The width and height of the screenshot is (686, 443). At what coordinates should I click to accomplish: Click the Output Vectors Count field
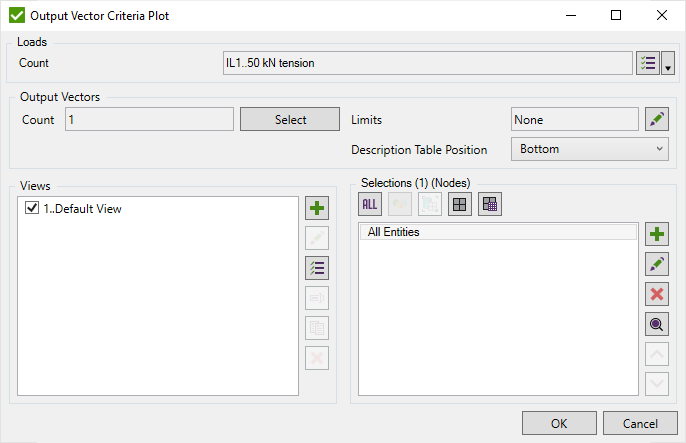(x=149, y=119)
